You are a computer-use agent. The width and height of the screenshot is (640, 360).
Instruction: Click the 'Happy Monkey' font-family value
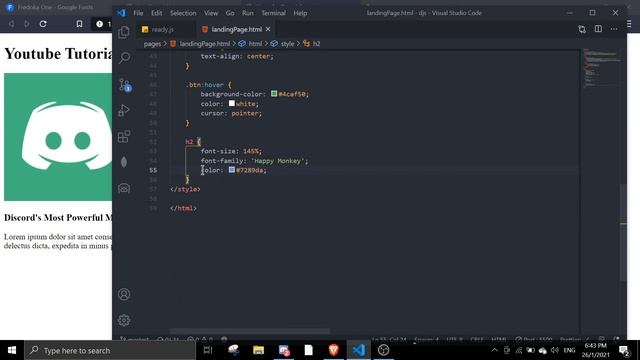point(278,161)
